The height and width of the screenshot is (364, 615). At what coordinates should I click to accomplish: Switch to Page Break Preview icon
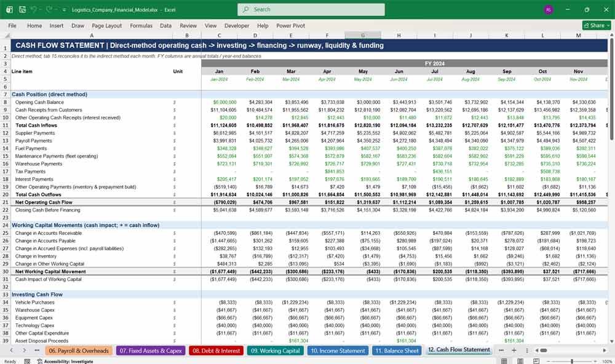point(536,361)
